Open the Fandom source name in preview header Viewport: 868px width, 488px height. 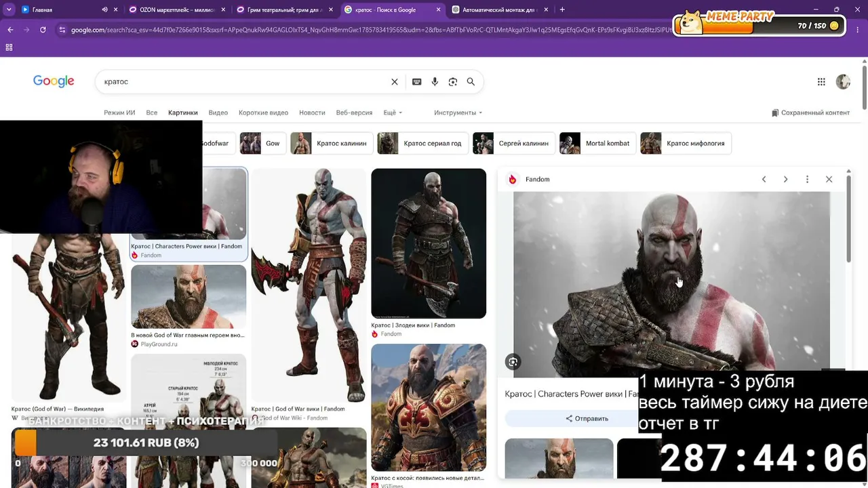pyautogui.click(x=537, y=180)
